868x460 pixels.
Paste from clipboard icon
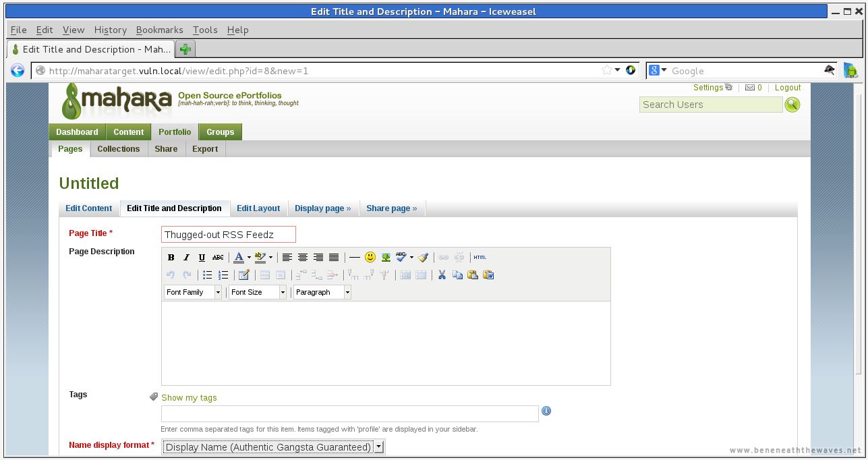pyautogui.click(x=473, y=275)
